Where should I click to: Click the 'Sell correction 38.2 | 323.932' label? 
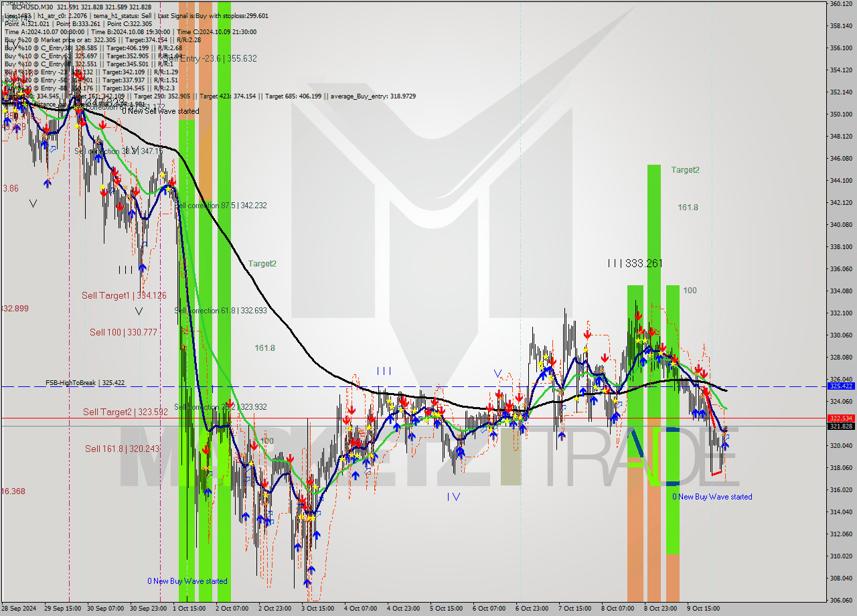221,407
